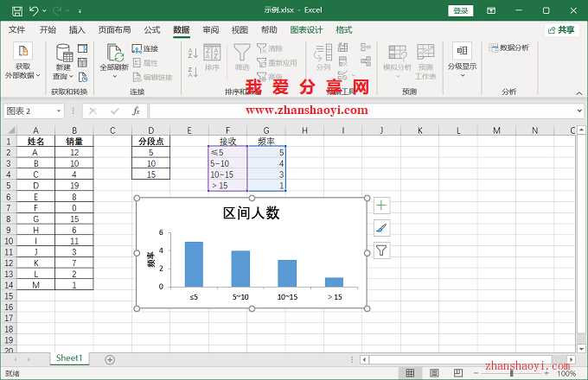The image size is (588, 380).
Task: Open the undo history dropdown arrow
Action: pos(44,11)
